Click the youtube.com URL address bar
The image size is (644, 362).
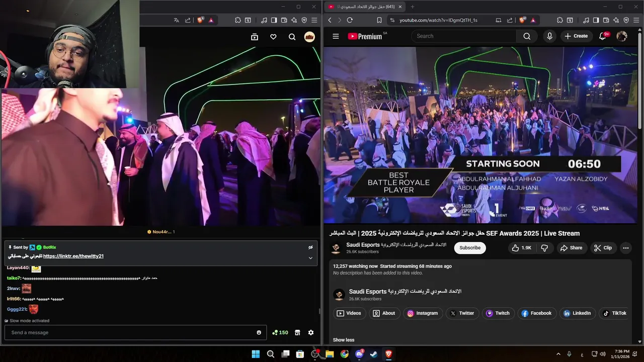(x=438, y=20)
